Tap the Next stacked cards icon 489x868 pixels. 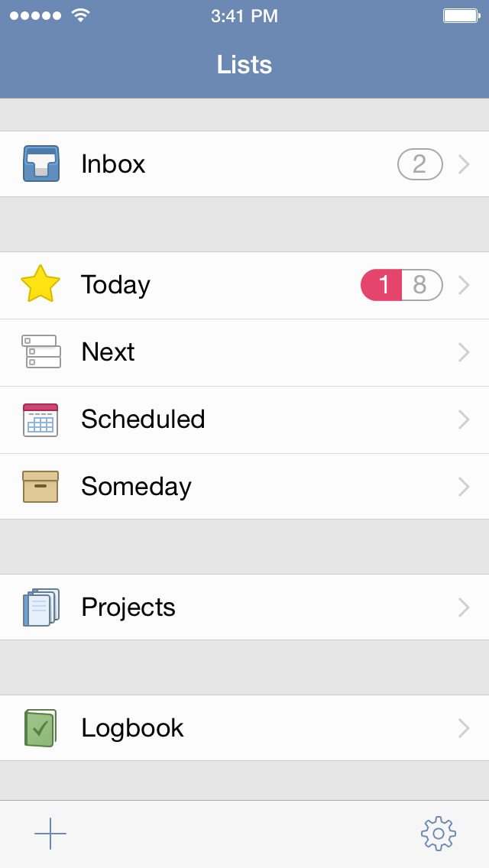(x=41, y=351)
